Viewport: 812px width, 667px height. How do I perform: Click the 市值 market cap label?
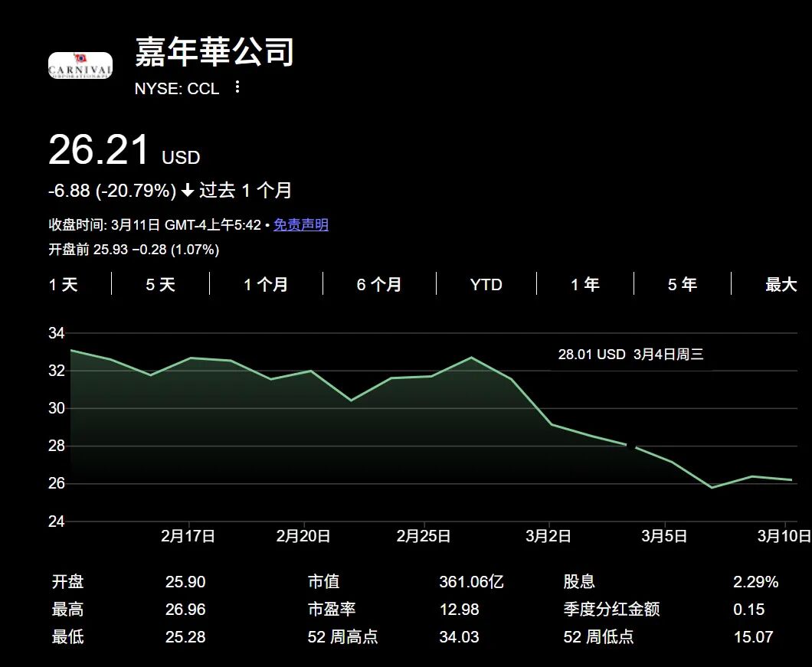click(323, 582)
